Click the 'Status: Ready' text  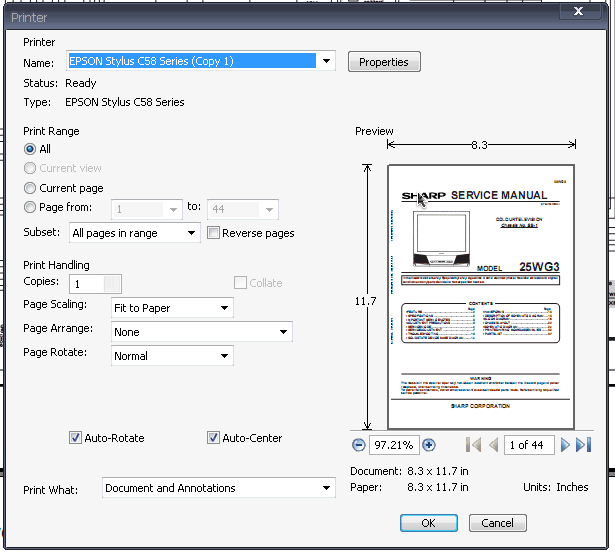[60, 83]
